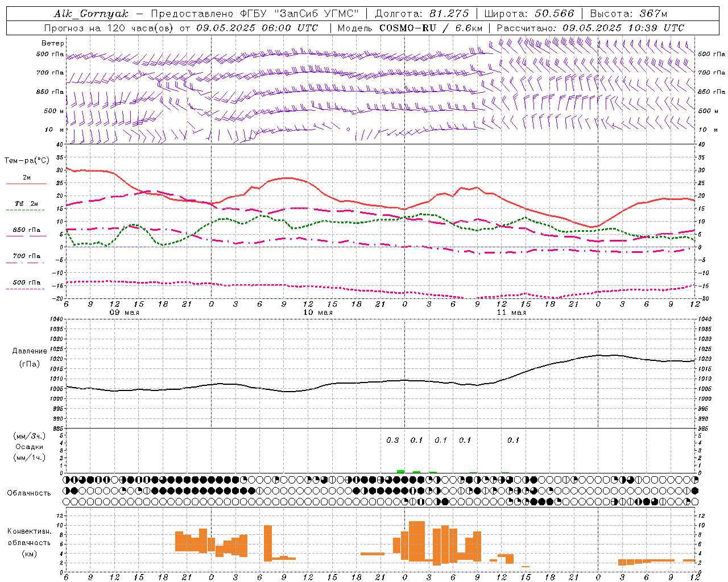This screenshot has height=582, width=728.
Task: Click the (гПа) pressure unit label
Action: (30, 364)
